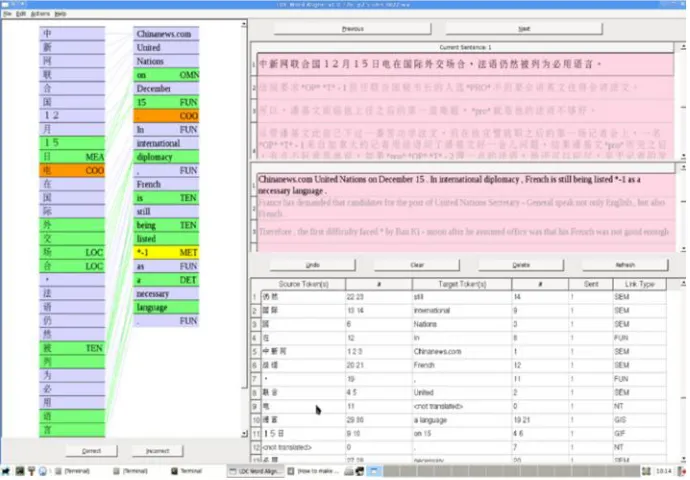The image size is (690, 480).
Task: Select table row 11 target 'on 15'
Action: tap(462, 433)
